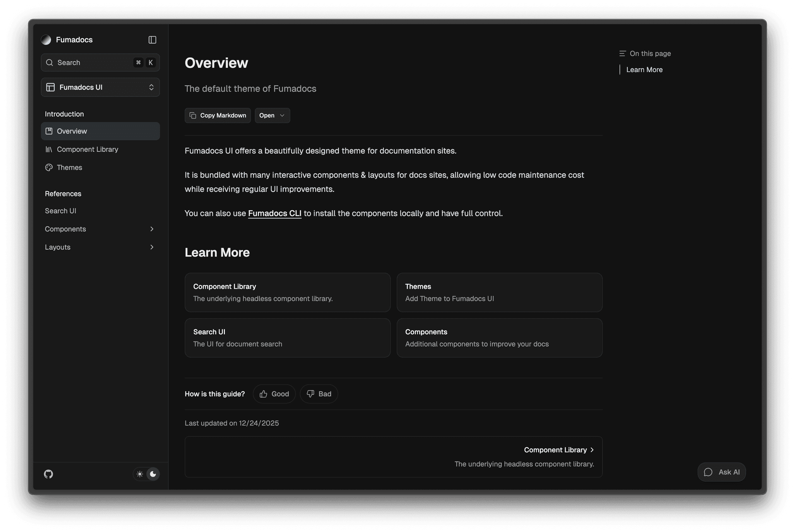Screen dimensions: 795x532
Task: Collapse the sidebar using the panel icon
Action: pyautogui.click(x=152, y=40)
